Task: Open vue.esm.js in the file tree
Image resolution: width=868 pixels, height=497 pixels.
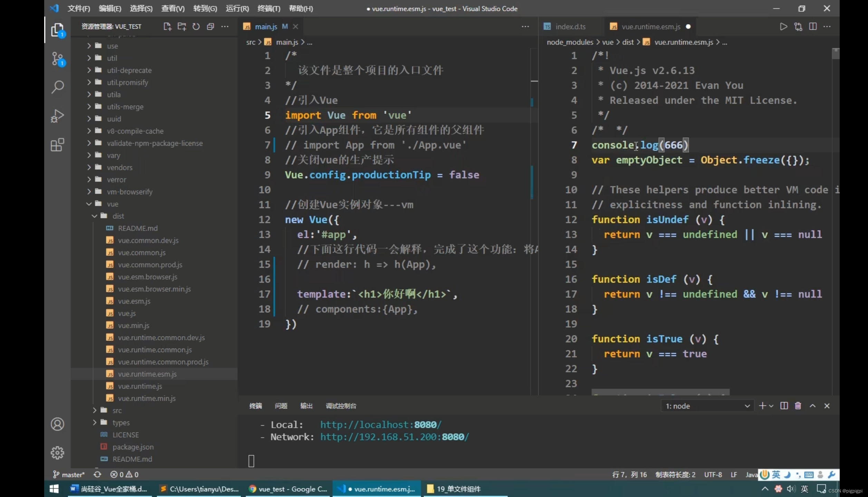Action: point(134,301)
